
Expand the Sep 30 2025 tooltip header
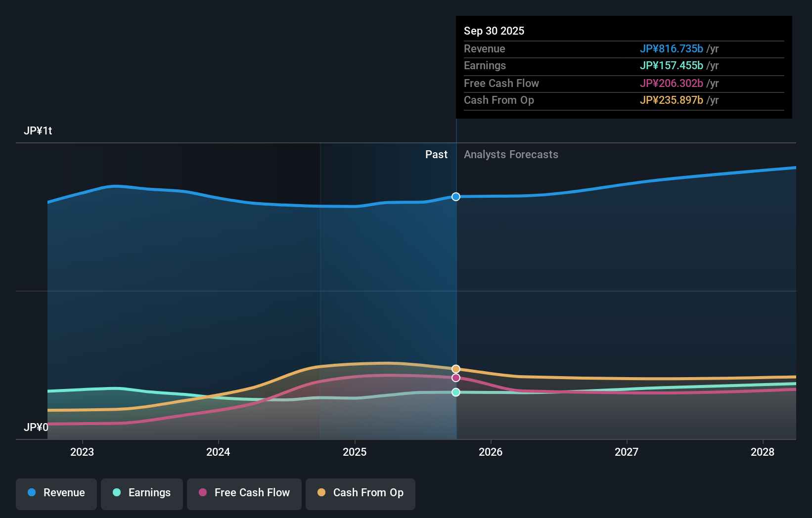[x=494, y=31]
